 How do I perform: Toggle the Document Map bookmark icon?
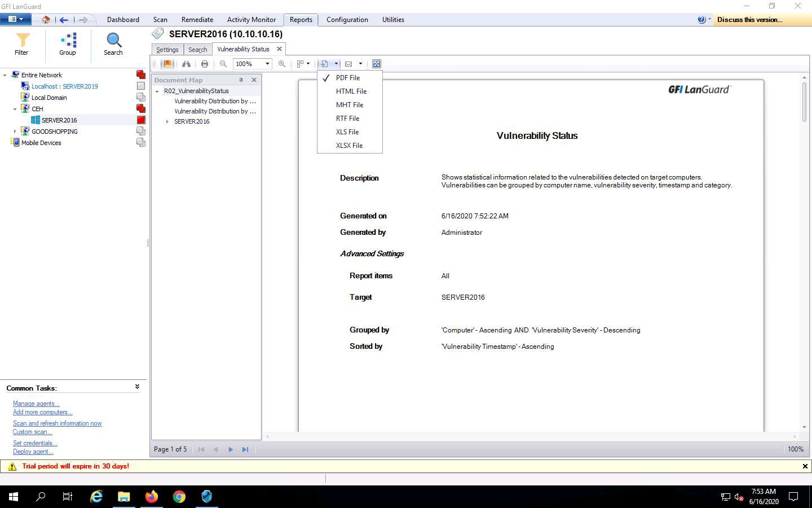tap(167, 64)
